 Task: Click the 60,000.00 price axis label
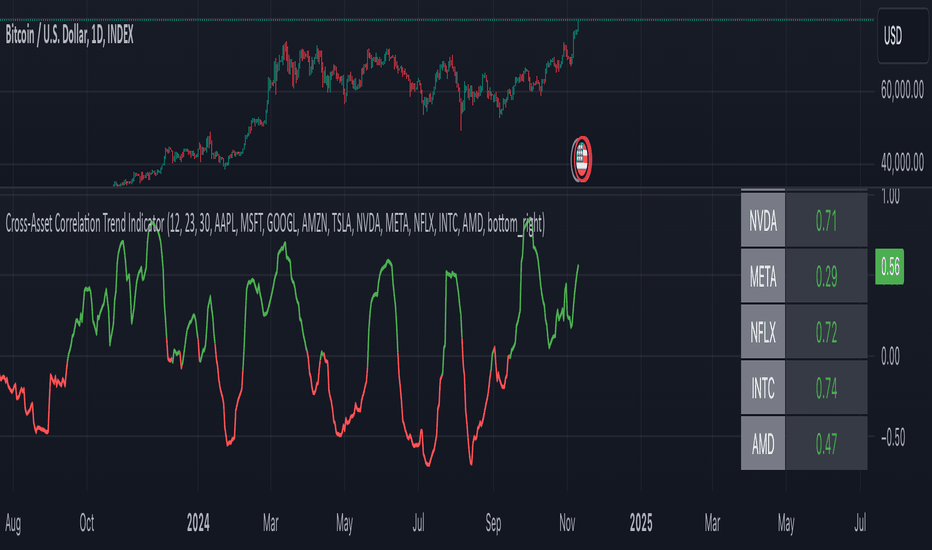tap(900, 92)
